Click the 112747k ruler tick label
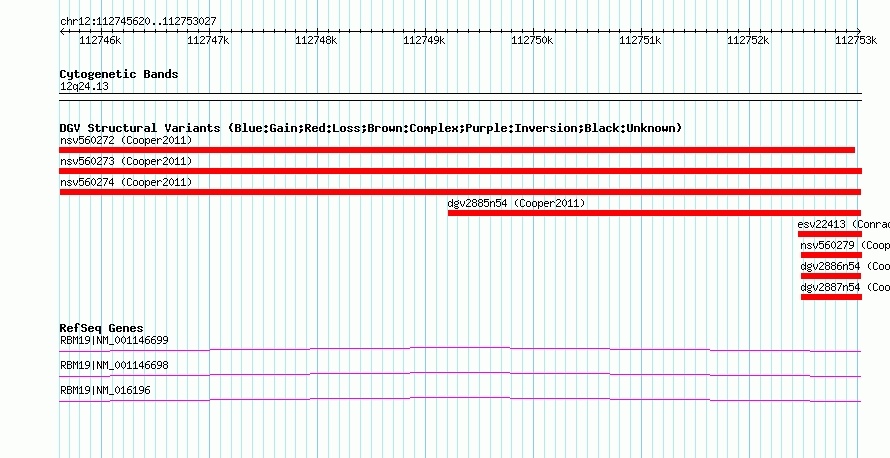This screenshot has height=458, width=890. click(x=208, y=40)
